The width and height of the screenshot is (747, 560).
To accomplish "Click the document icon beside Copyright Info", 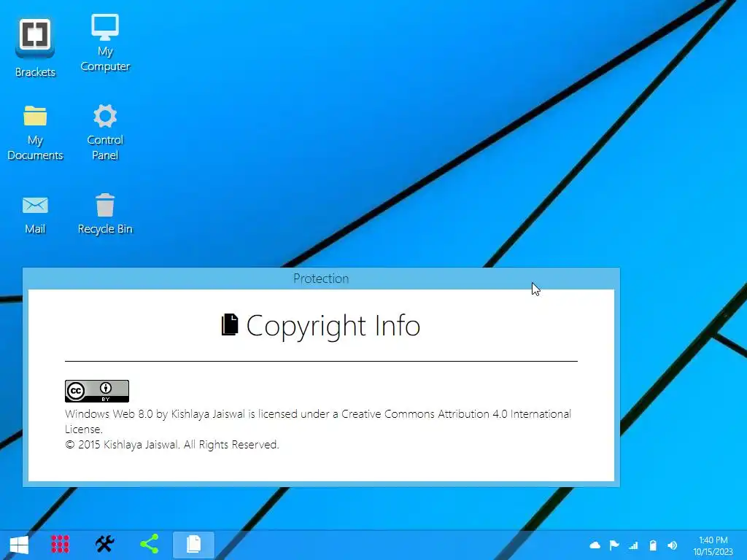I will tap(230, 324).
